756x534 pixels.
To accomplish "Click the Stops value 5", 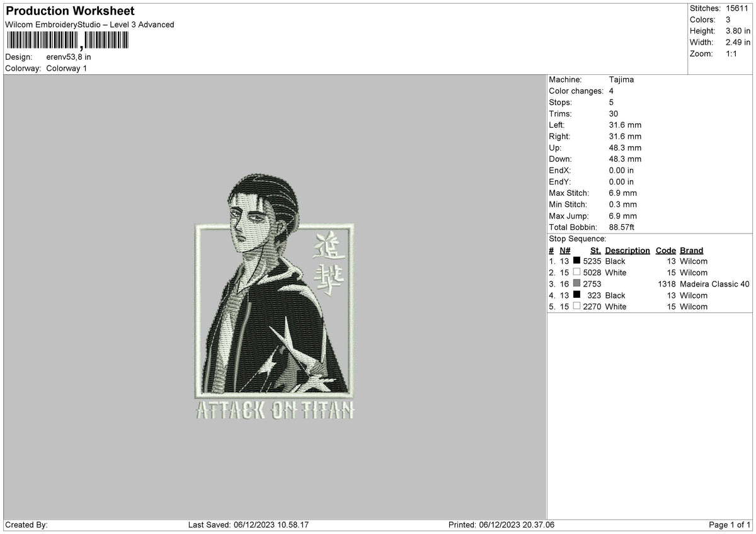I will click(x=612, y=102).
